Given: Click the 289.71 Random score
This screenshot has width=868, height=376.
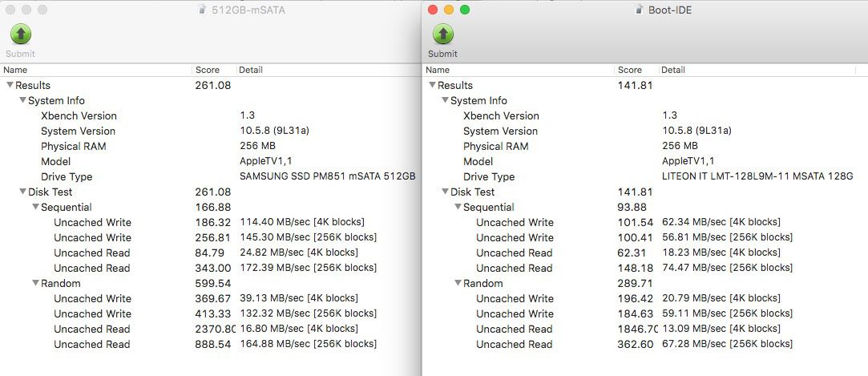Looking at the screenshot, I should 635,283.
